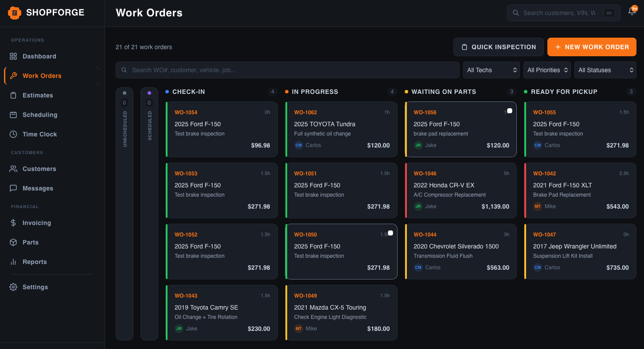
Task: Click the Reports bar chart icon
Action: (13, 262)
